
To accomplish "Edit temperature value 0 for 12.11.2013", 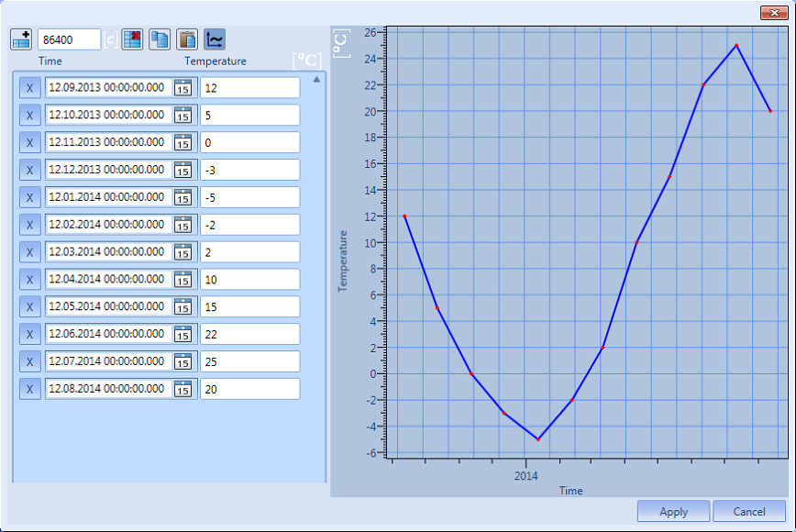I will 249,143.
